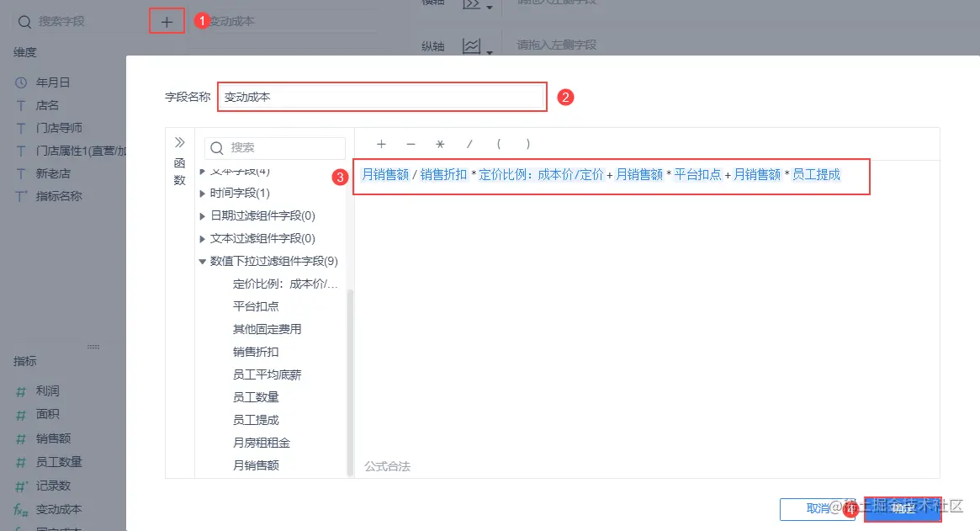Click the 横轴 axis chart type icon

point(472,7)
